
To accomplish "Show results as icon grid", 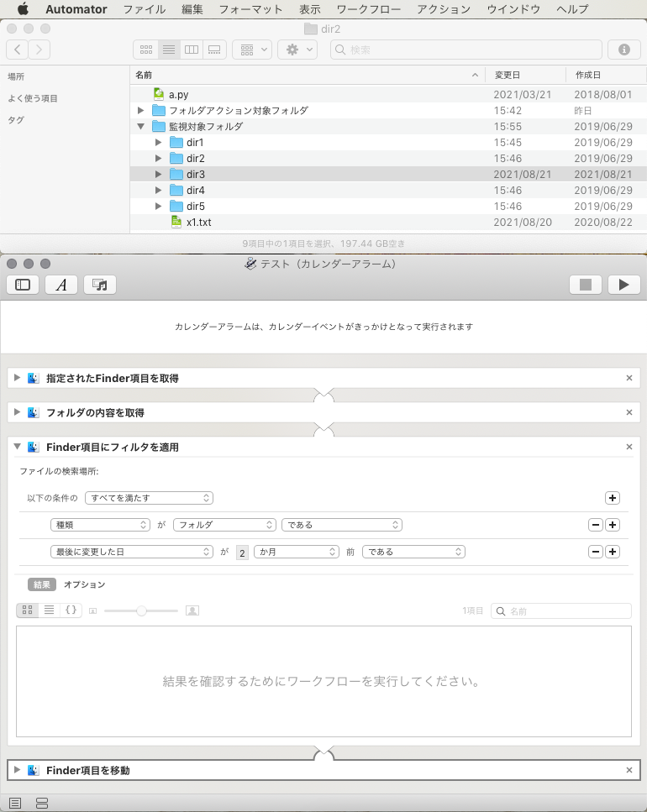I will (x=28, y=610).
